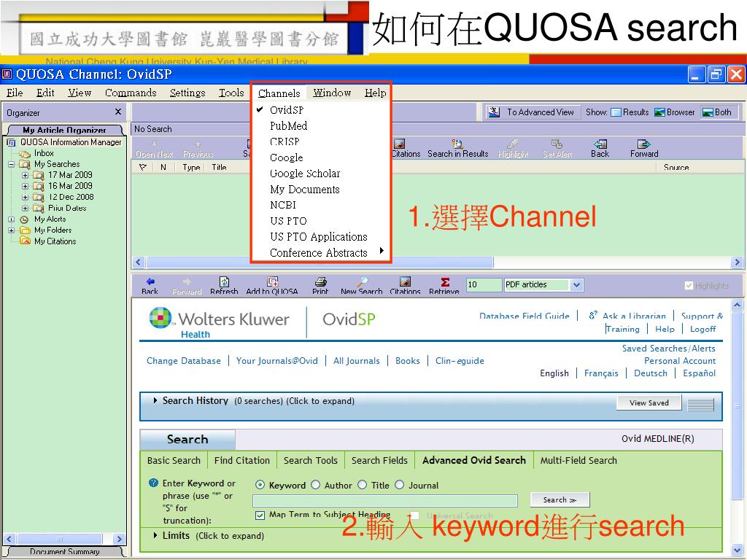Toggle the Highlights checkbox
This screenshot has width=747, height=560.
click(x=689, y=285)
